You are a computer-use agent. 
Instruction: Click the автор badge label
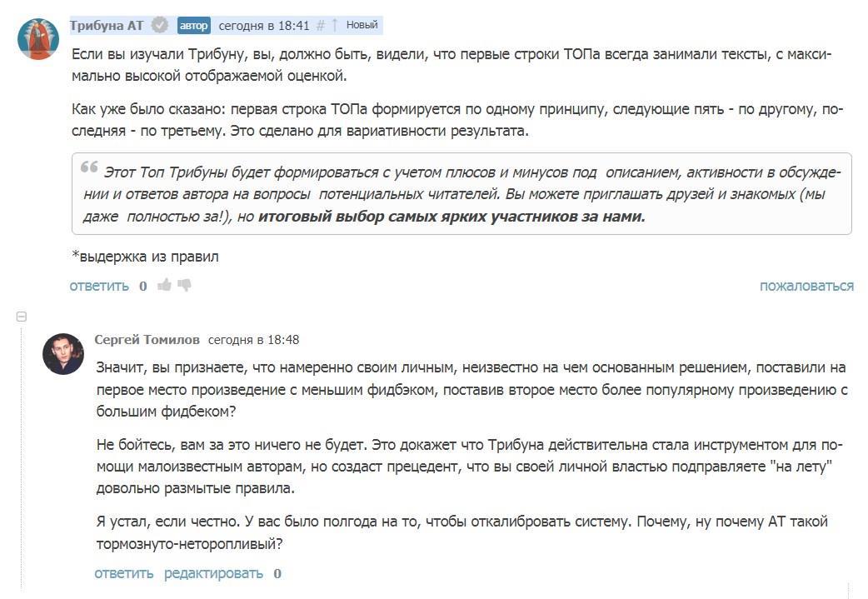tap(193, 26)
